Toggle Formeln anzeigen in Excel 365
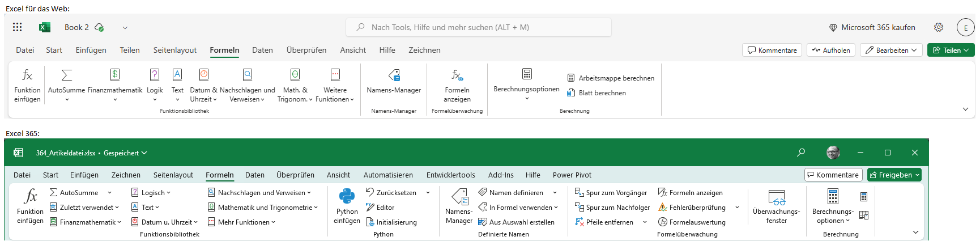This screenshot has height=245, width=980. click(x=690, y=193)
